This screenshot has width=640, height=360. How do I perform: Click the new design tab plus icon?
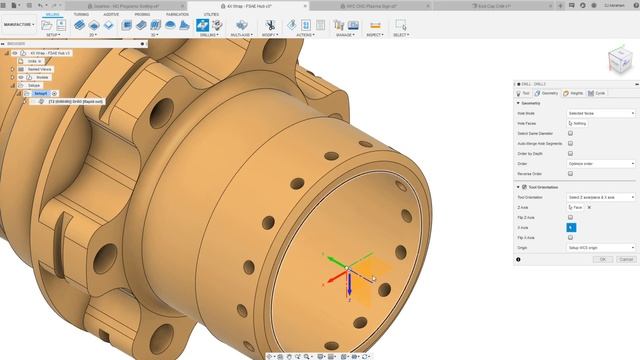pyautogui.click(x=560, y=6)
